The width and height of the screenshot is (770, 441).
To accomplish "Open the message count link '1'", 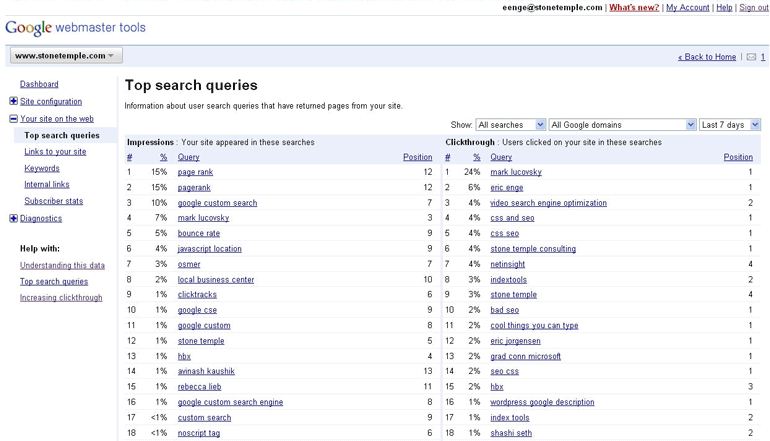I will click(763, 57).
